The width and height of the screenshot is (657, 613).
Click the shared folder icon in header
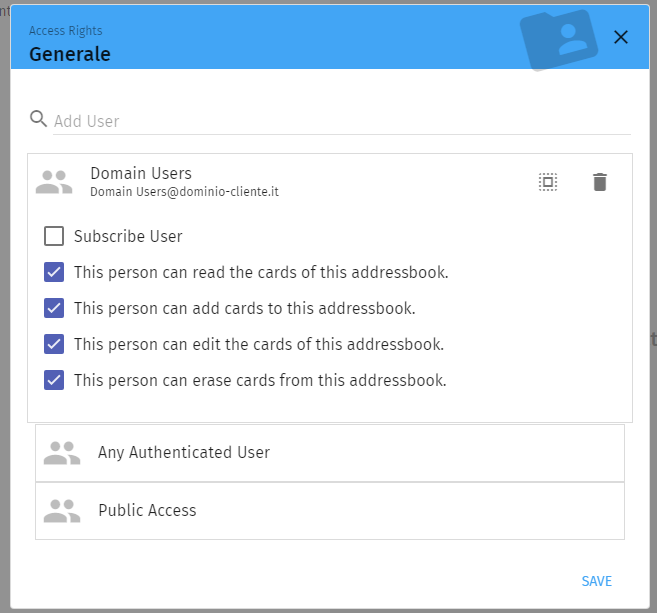(x=558, y=40)
